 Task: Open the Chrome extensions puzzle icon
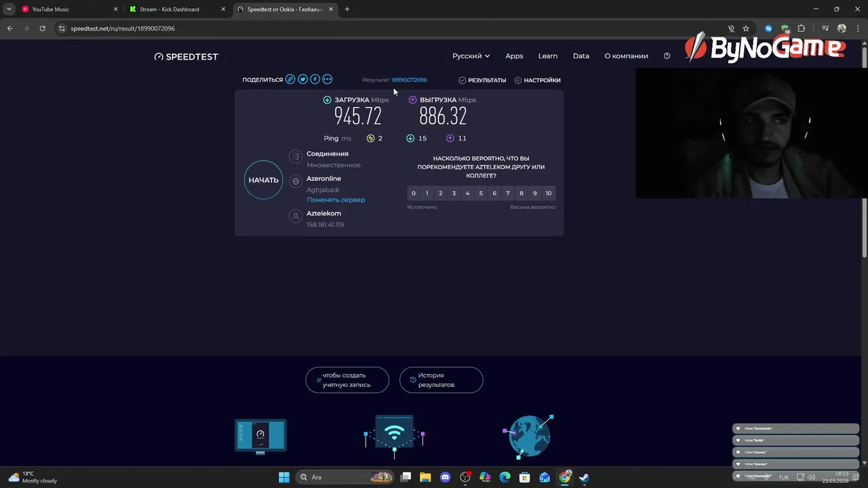click(x=802, y=28)
